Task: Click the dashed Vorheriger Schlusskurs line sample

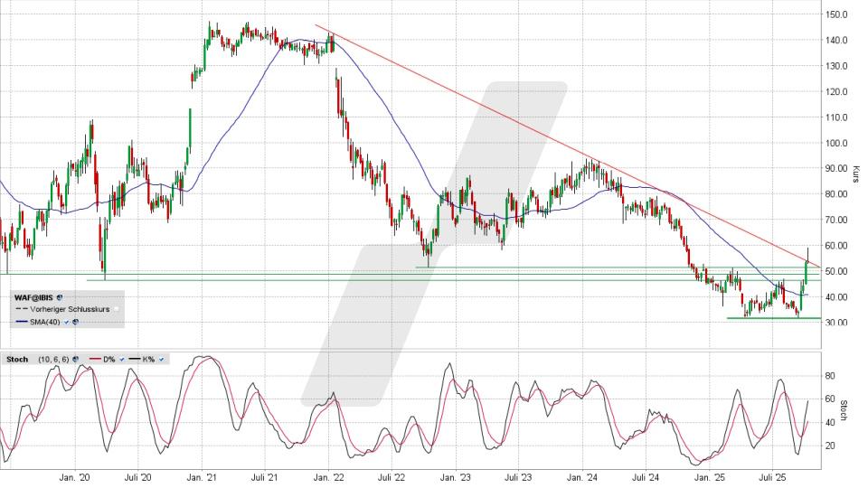Action: (22, 309)
